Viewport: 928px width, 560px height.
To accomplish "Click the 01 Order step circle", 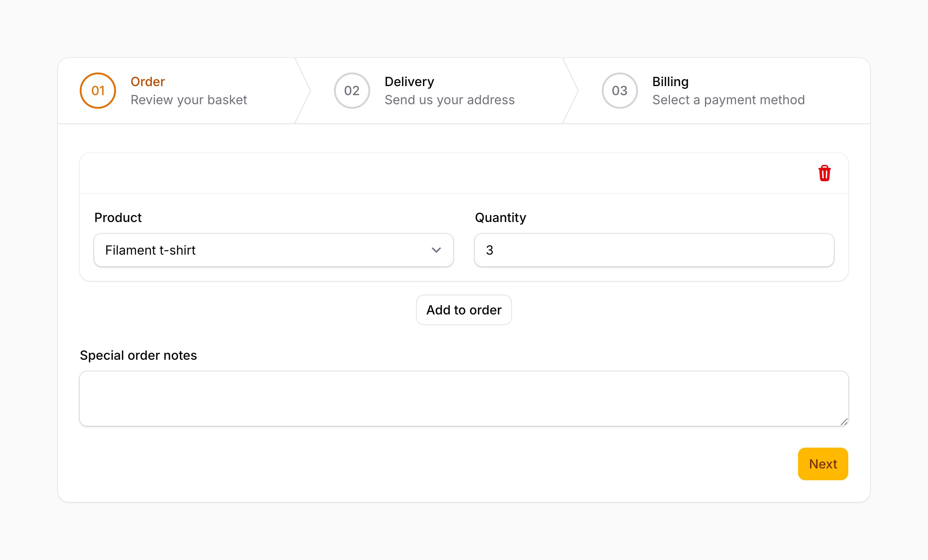I will tap(98, 91).
